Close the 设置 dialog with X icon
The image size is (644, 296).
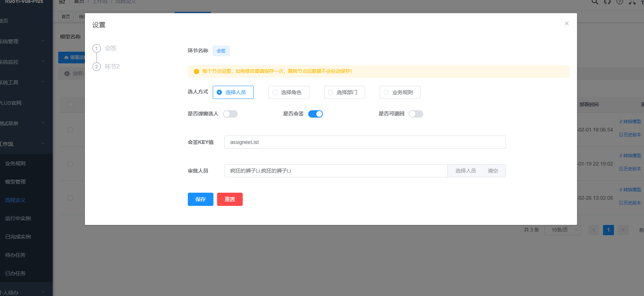[x=566, y=23]
